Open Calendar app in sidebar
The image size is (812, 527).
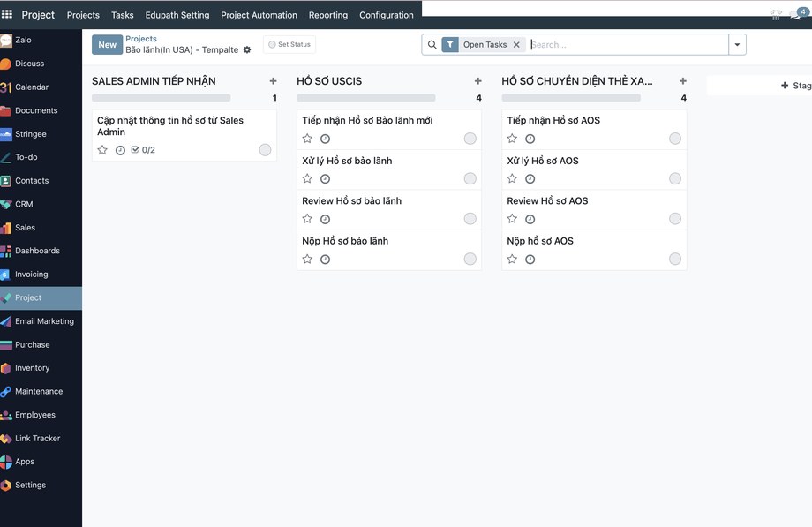click(41, 87)
